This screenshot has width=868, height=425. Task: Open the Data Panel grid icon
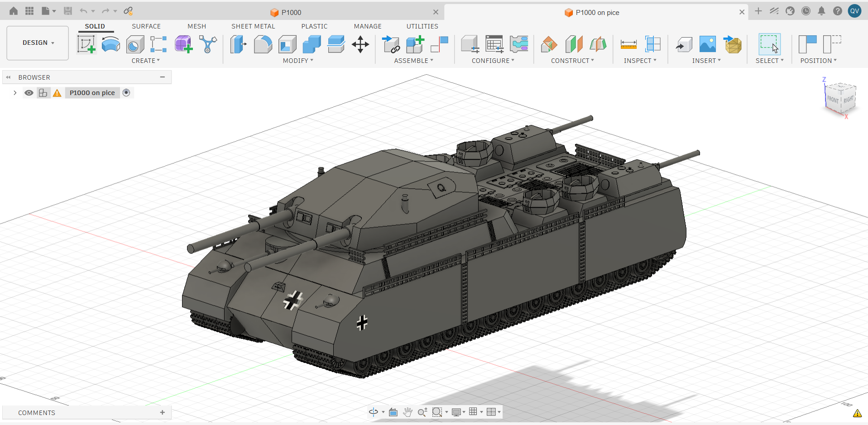pyautogui.click(x=29, y=11)
